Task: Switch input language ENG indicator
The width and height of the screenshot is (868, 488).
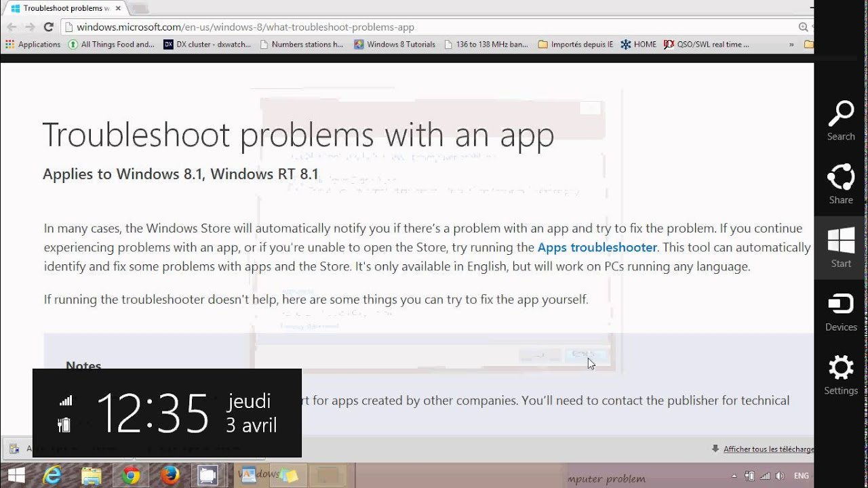Action: coord(801,476)
